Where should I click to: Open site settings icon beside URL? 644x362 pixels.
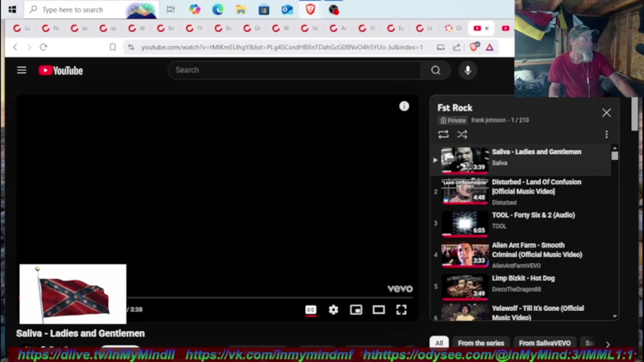pyautogui.click(x=131, y=47)
